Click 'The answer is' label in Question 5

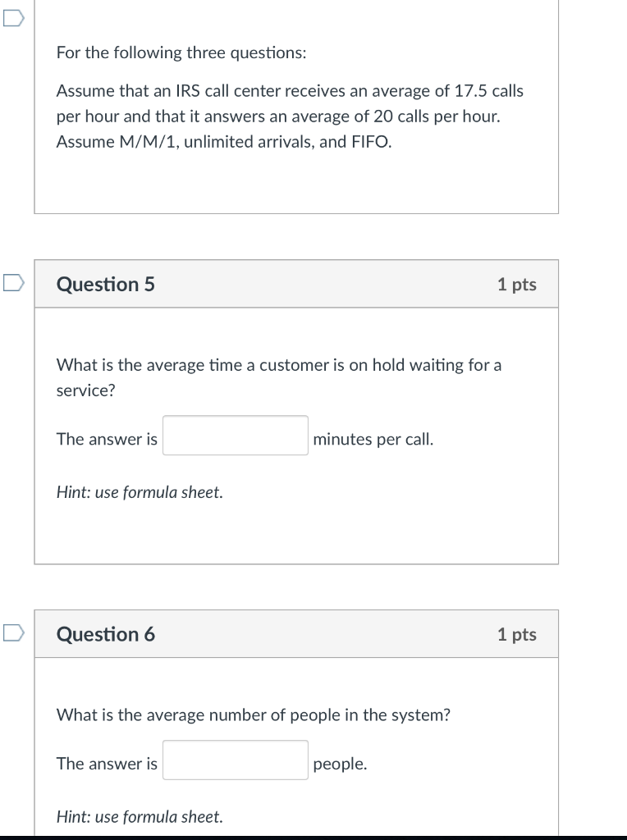tap(106, 439)
